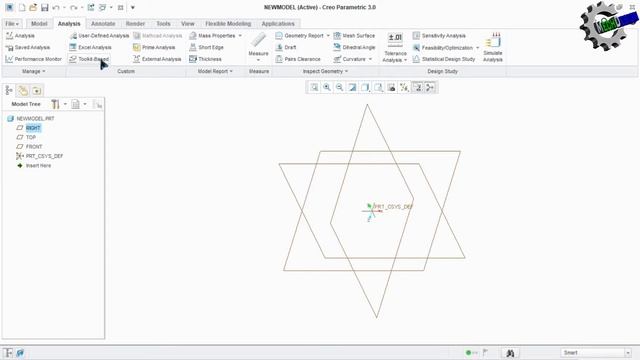The image size is (640, 360).
Task: Open Pairs Clearance analysis
Action: [298, 59]
